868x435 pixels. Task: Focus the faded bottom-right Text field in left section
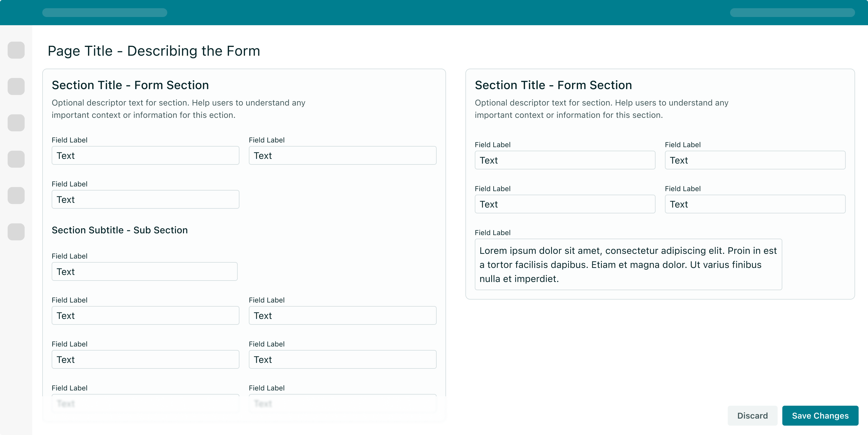[x=343, y=403]
